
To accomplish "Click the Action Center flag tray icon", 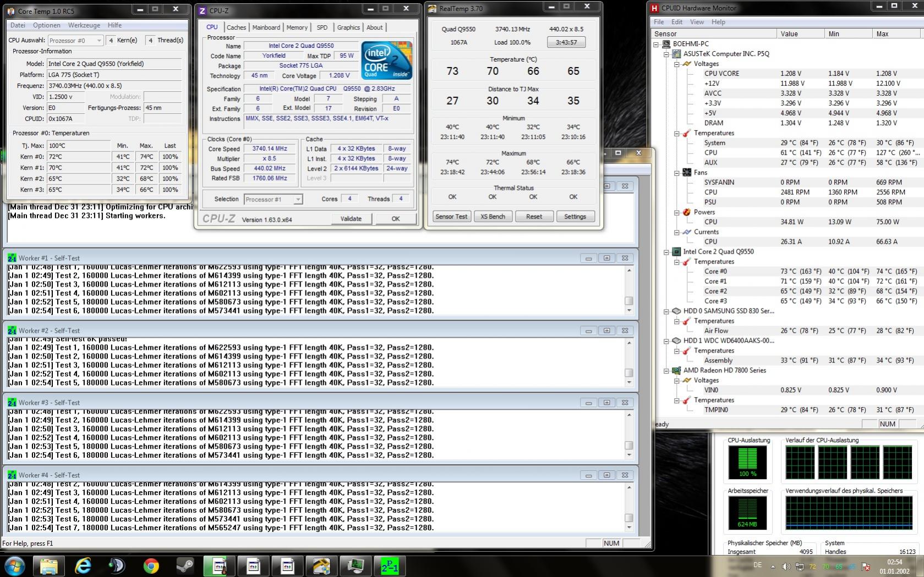I will click(866, 567).
